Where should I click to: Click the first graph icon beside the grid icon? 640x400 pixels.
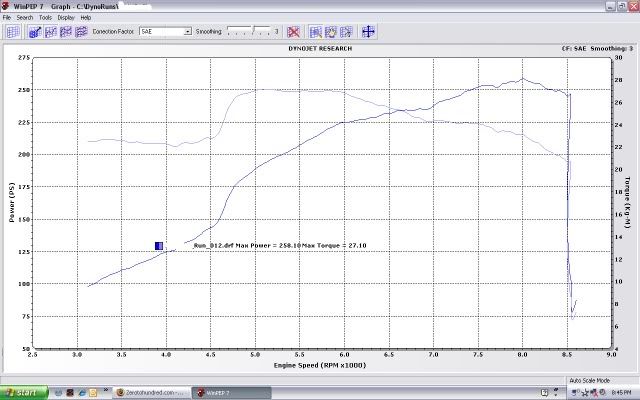35,32
